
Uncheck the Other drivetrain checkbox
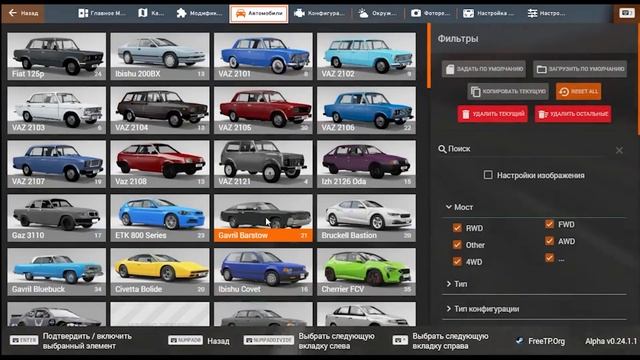pos(457,245)
